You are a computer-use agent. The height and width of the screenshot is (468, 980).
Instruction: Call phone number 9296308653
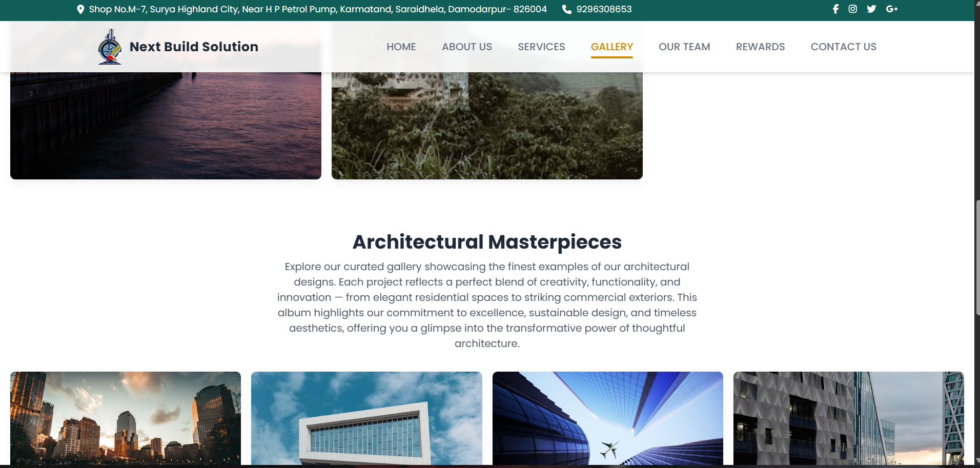(x=604, y=9)
